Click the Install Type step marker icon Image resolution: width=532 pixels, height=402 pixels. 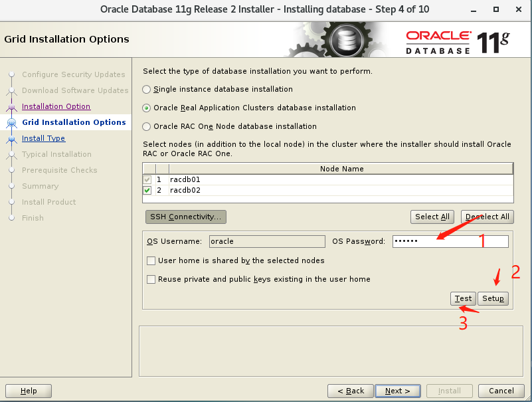(x=11, y=139)
